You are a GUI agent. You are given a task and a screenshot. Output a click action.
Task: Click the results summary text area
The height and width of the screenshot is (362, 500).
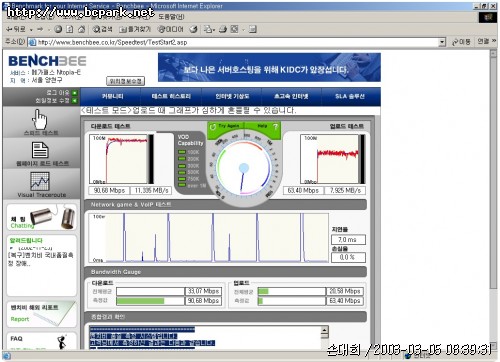pyautogui.click(x=205, y=337)
